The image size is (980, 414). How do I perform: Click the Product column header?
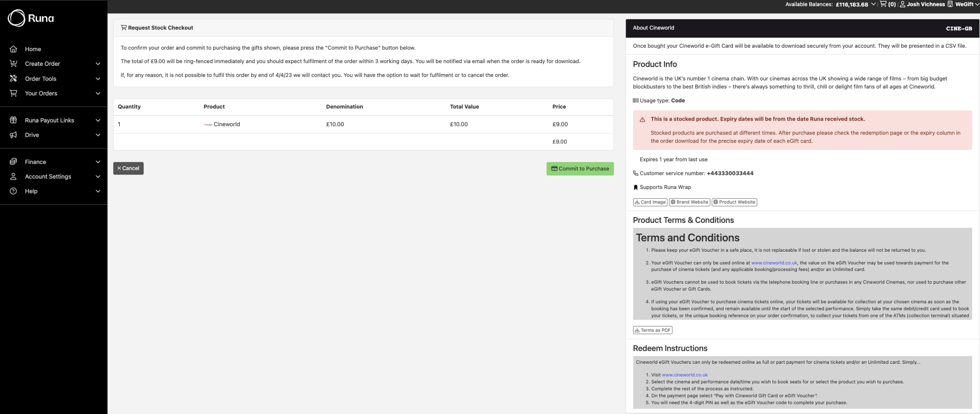tap(214, 106)
